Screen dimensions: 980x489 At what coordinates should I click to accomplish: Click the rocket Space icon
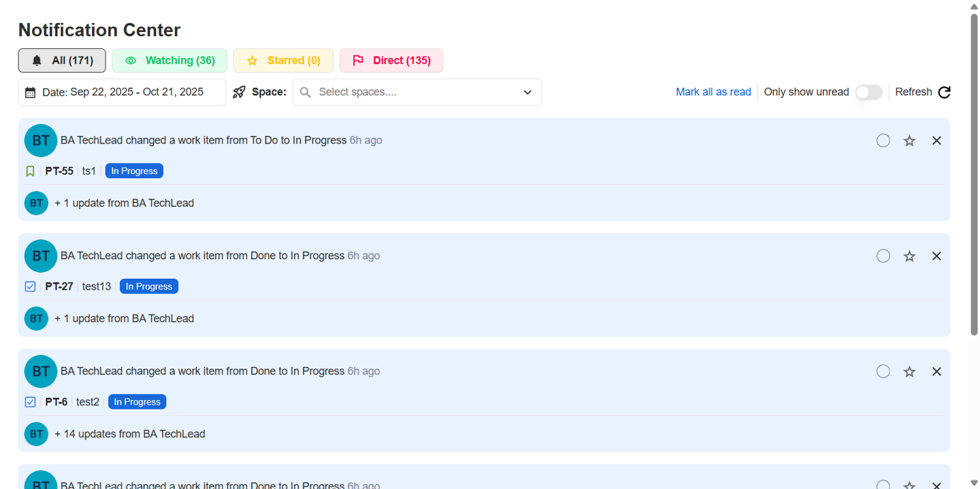(x=239, y=92)
